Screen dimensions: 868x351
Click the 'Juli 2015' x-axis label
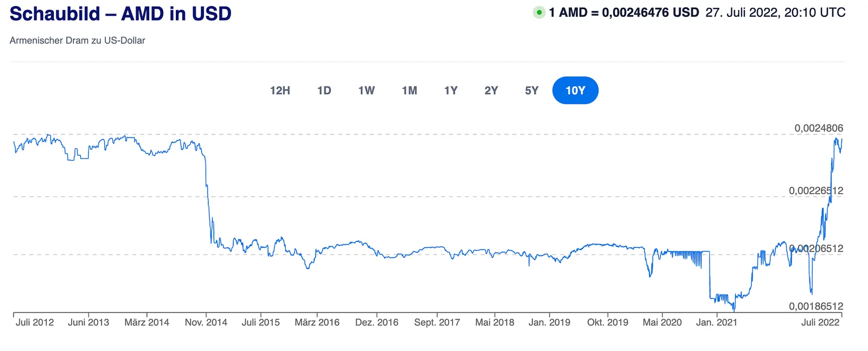click(261, 322)
